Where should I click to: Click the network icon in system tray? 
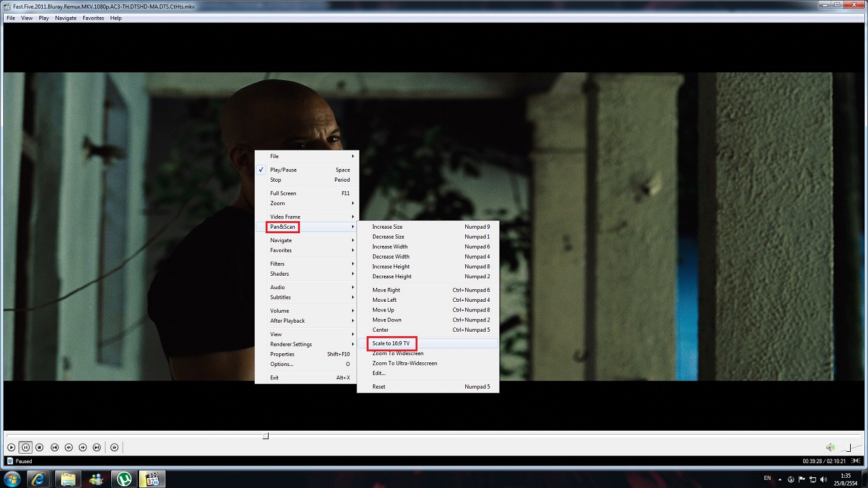tap(813, 479)
